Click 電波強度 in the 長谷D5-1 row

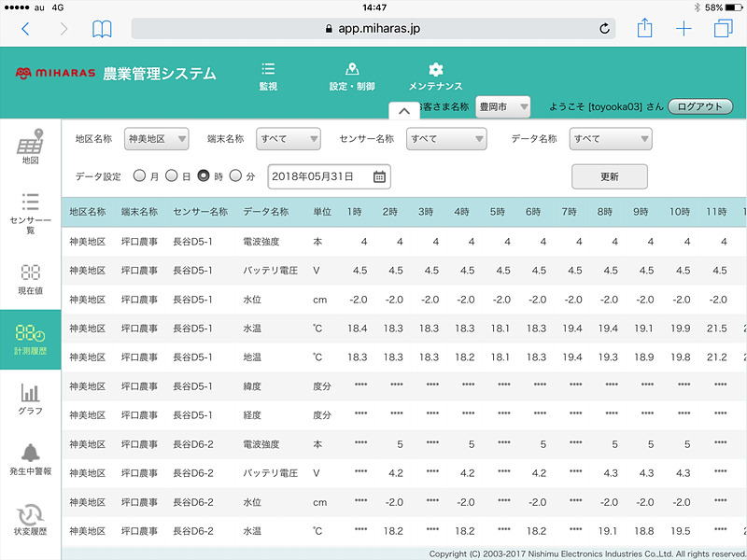tap(261, 242)
